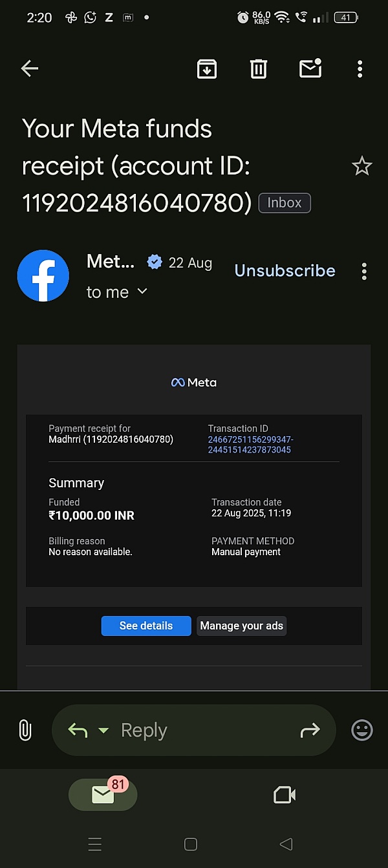Star the Meta funds receipt email
This screenshot has width=388, height=868.
(361, 167)
